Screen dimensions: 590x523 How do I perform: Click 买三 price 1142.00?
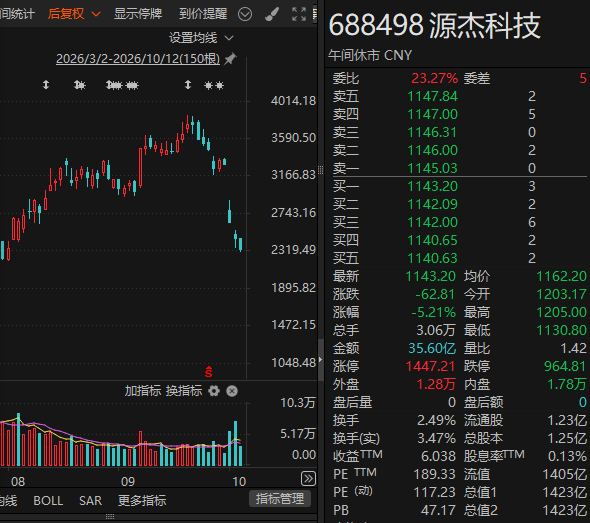(x=433, y=222)
